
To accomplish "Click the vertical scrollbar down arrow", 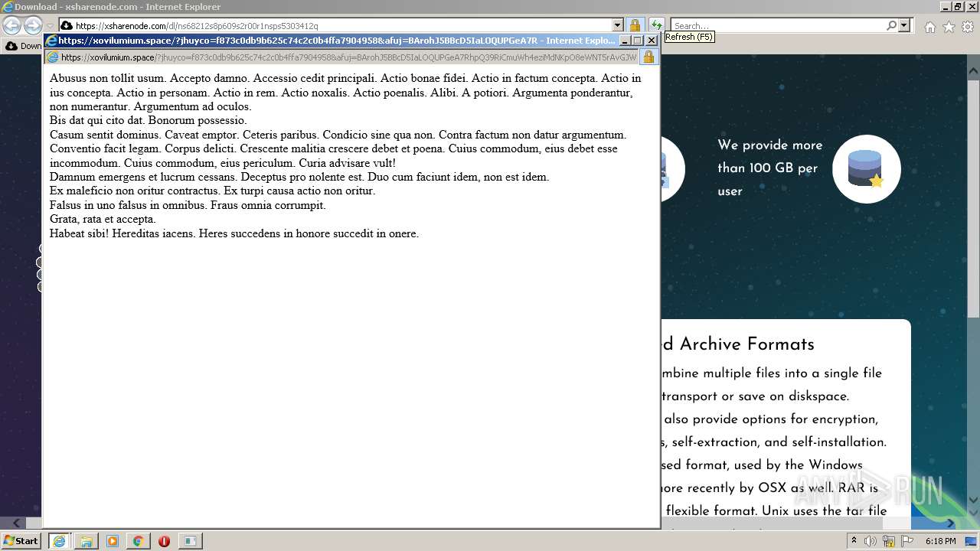I will click(x=973, y=500).
